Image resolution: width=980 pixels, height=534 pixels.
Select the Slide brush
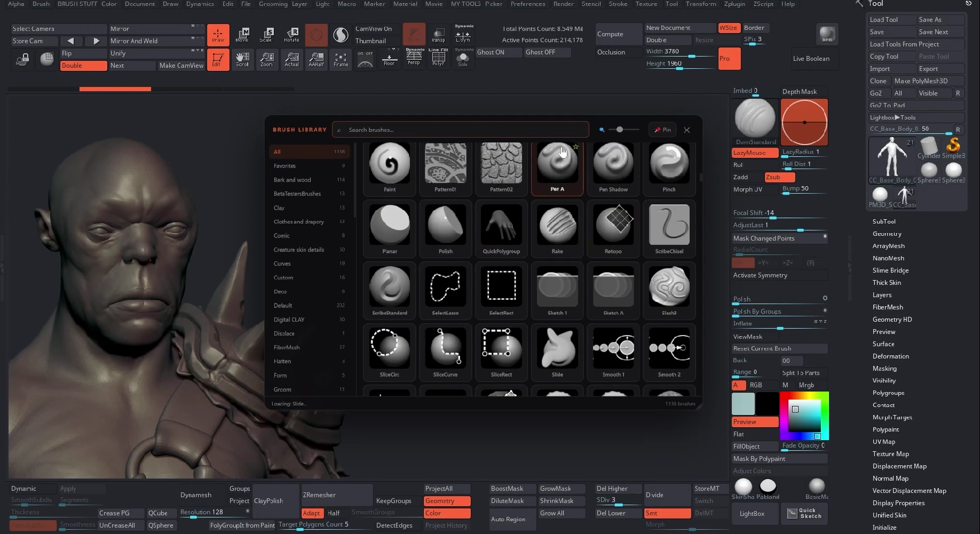pos(557,352)
